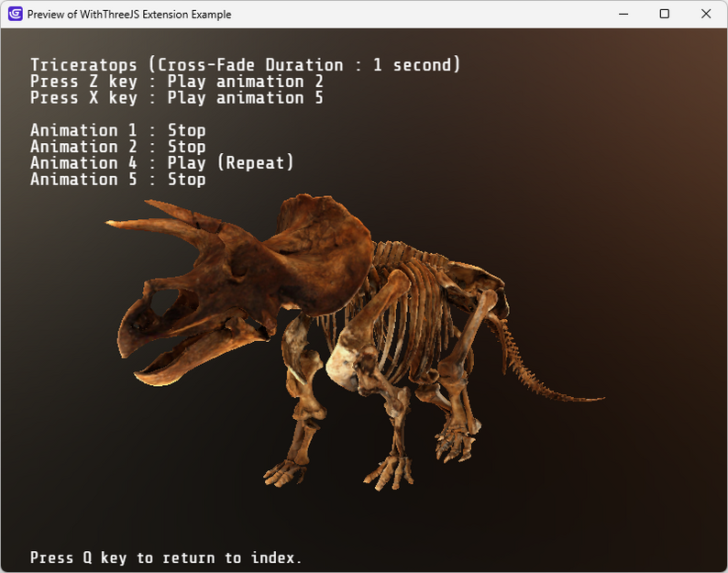Click the Triceratops skeleton 3D model

click(355, 341)
